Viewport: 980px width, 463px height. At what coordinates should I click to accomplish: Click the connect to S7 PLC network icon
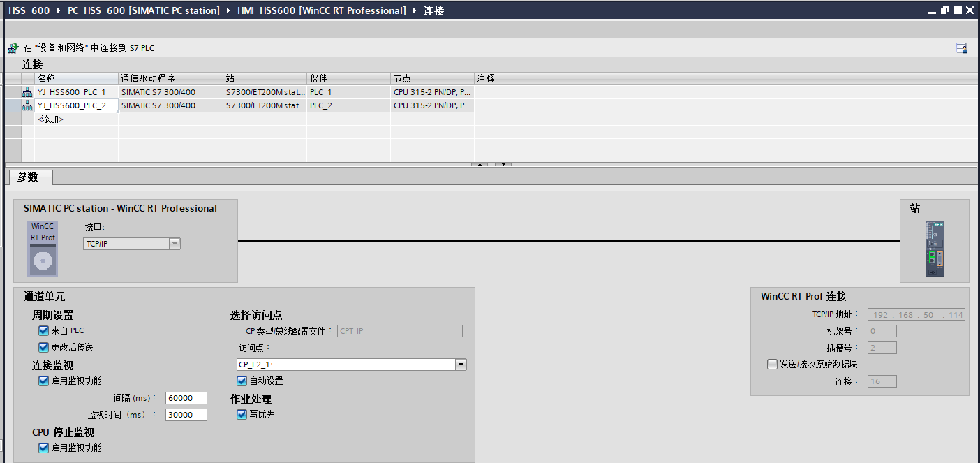[13, 48]
